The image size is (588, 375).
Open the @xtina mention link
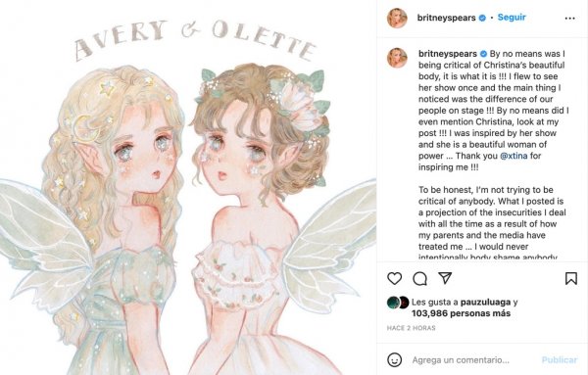514,156
